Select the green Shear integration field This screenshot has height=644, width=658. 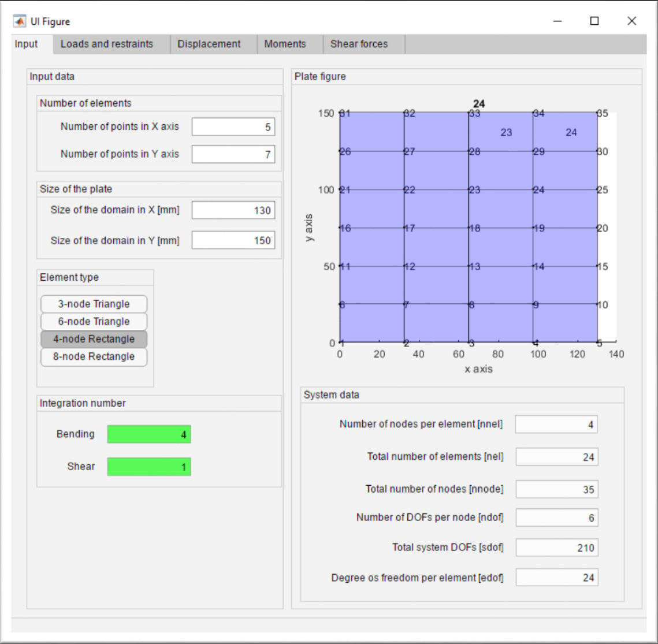pyautogui.click(x=149, y=467)
